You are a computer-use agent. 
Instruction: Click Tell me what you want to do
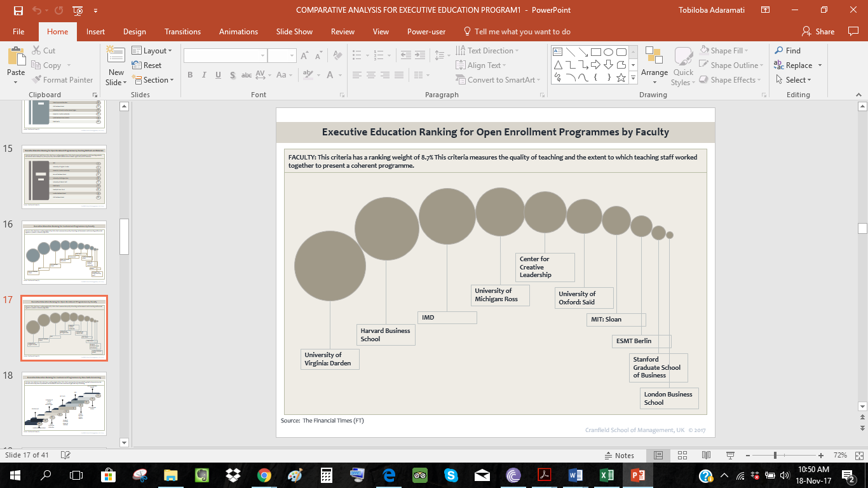(x=517, y=31)
